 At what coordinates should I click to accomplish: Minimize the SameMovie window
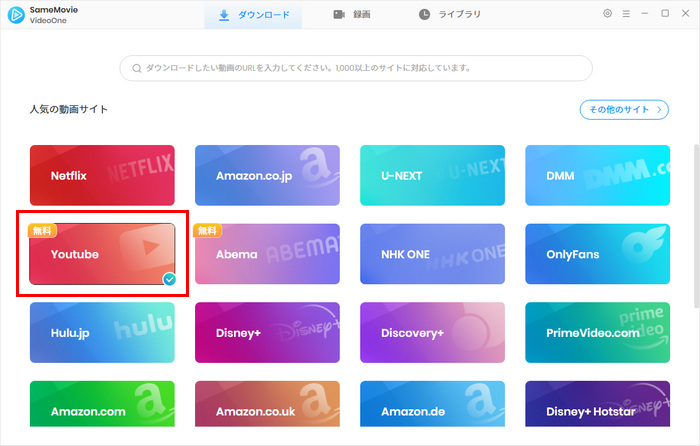645,13
